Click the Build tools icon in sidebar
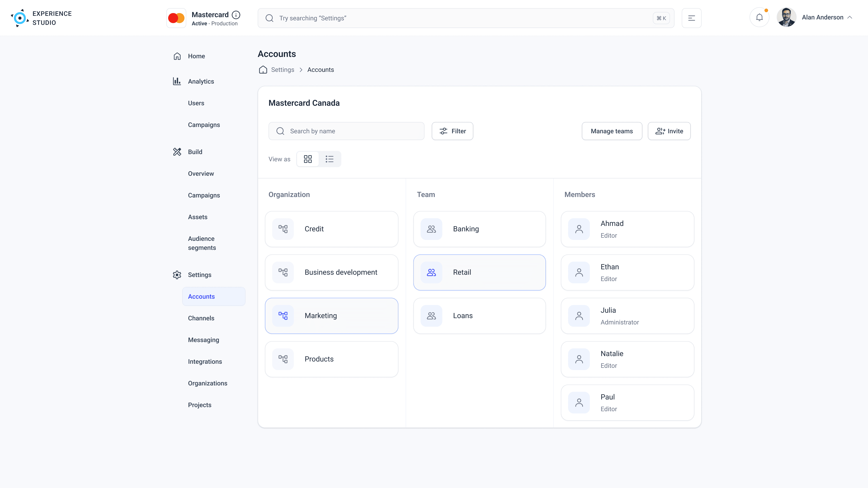Viewport: 868px width, 488px height. coord(177,152)
